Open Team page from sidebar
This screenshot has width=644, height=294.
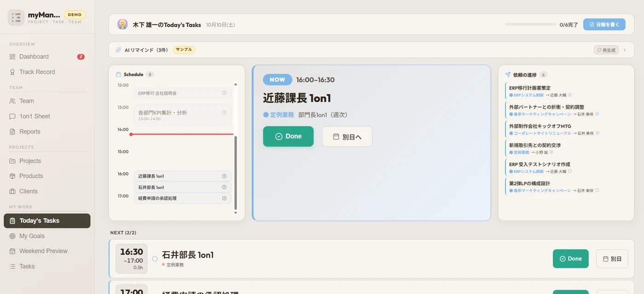pyautogui.click(x=47, y=101)
